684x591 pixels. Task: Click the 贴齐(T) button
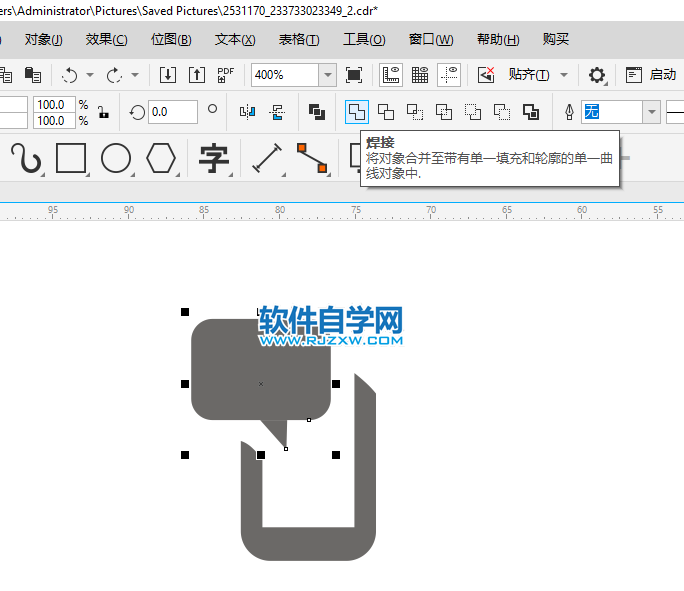click(529, 75)
